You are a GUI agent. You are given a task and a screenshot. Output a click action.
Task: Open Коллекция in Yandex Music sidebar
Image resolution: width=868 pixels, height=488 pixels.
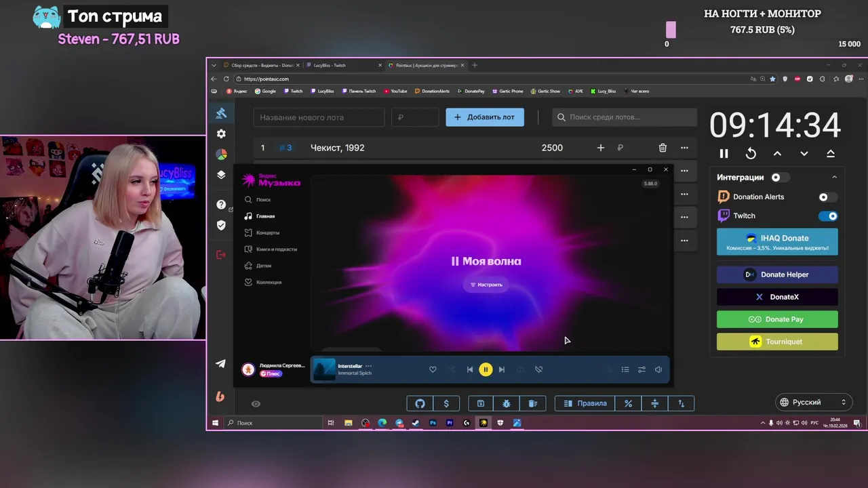(269, 282)
